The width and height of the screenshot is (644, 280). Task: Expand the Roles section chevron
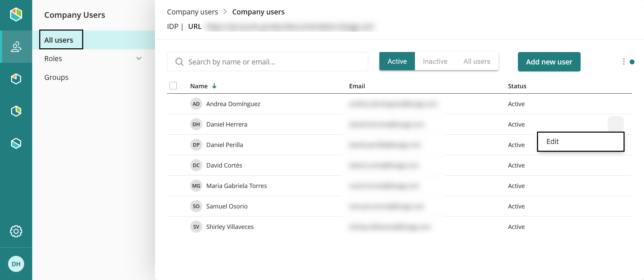(139, 59)
